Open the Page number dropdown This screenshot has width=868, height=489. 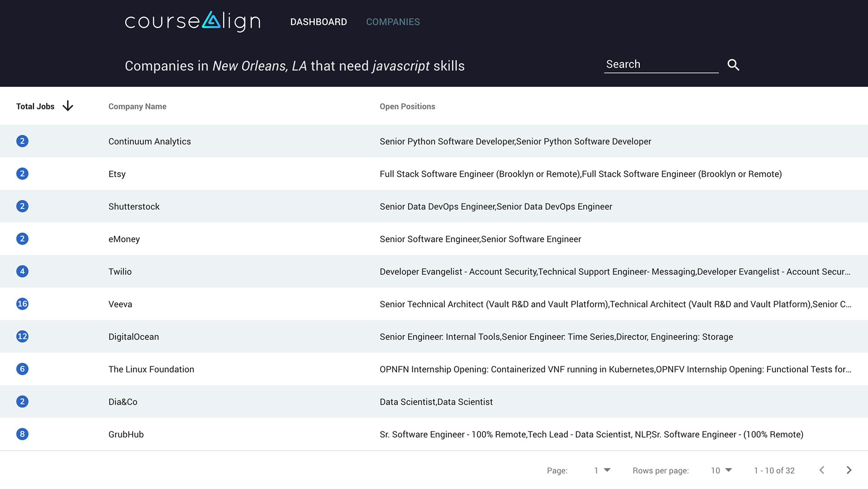(x=602, y=470)
